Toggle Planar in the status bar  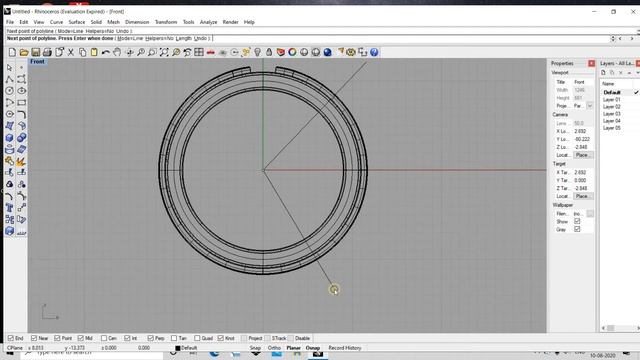293,348
